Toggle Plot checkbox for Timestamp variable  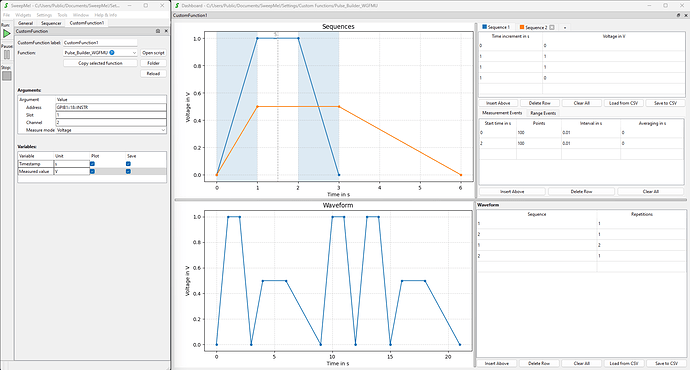click(92, 164)
